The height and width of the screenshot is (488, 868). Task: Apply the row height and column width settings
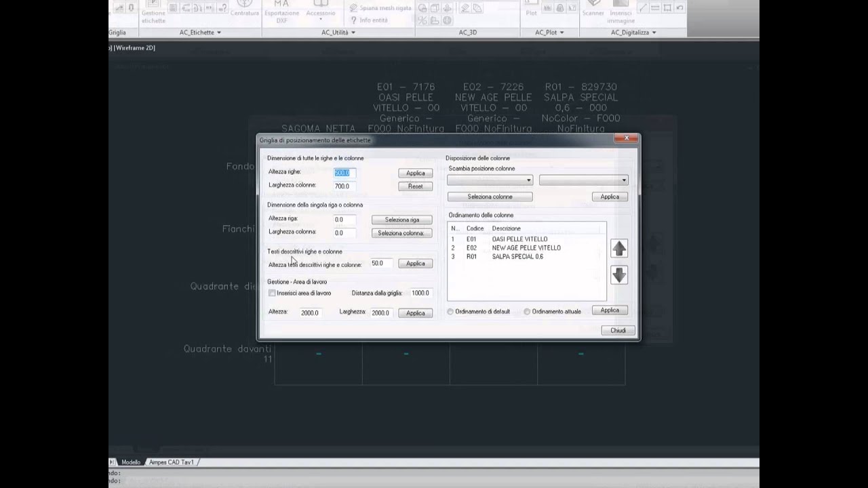point(415,174)
